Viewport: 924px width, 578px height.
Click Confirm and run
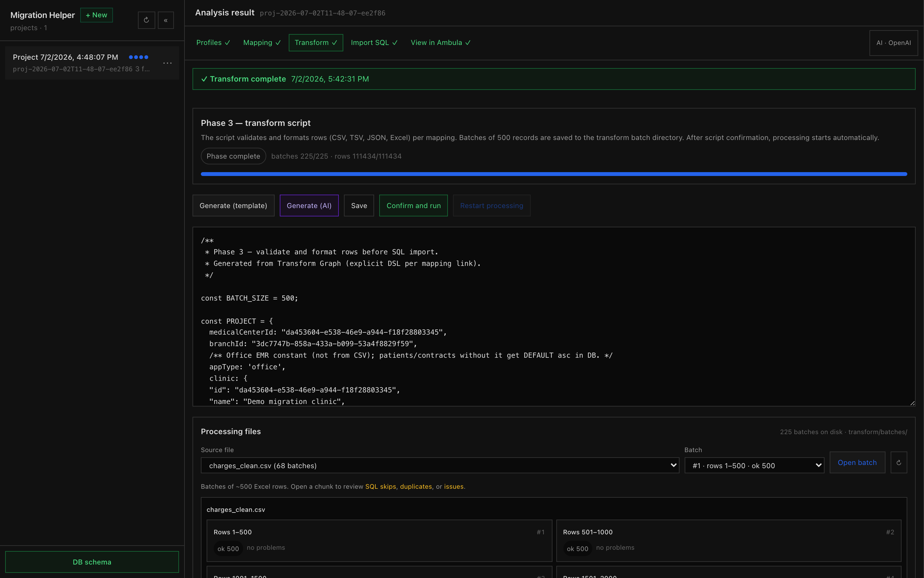click(x=414, y=206)
